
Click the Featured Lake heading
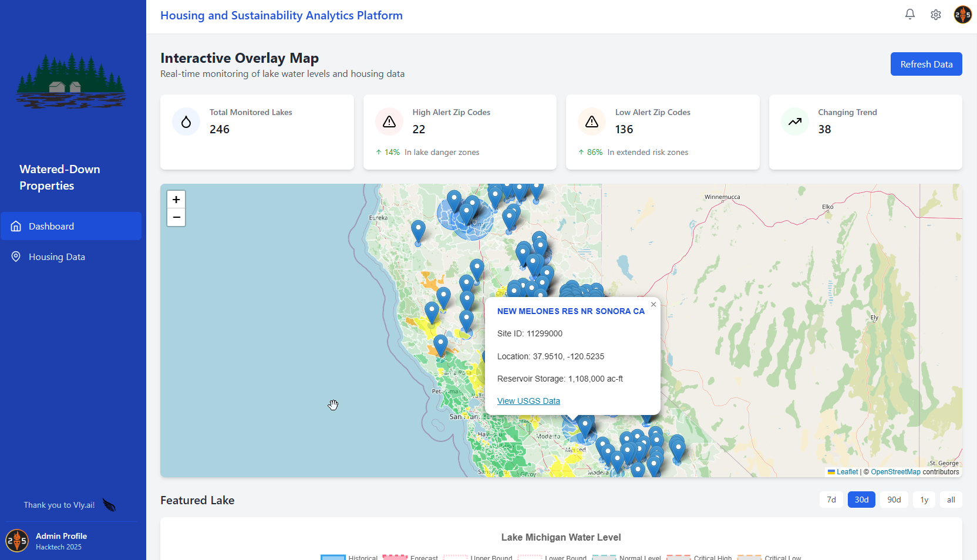tap(197, 500)
